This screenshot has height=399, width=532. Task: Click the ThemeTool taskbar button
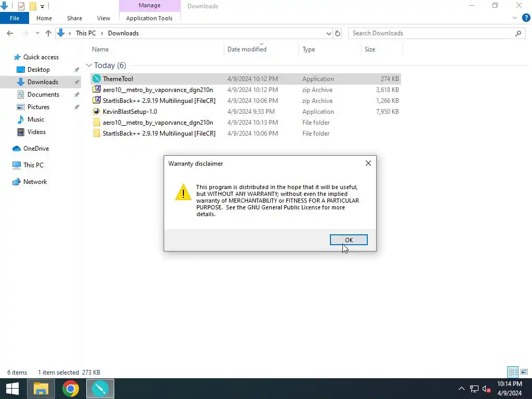100,389
